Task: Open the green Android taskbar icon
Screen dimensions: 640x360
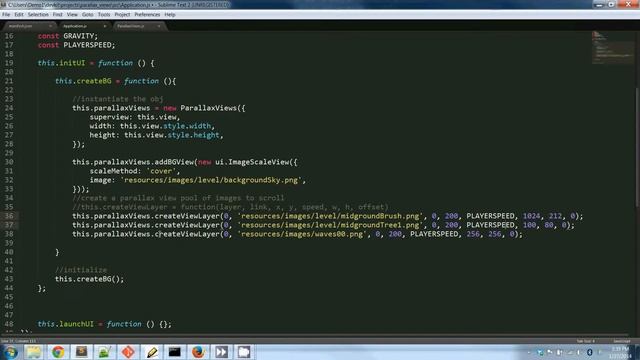Action: click(x=104, y=352)
